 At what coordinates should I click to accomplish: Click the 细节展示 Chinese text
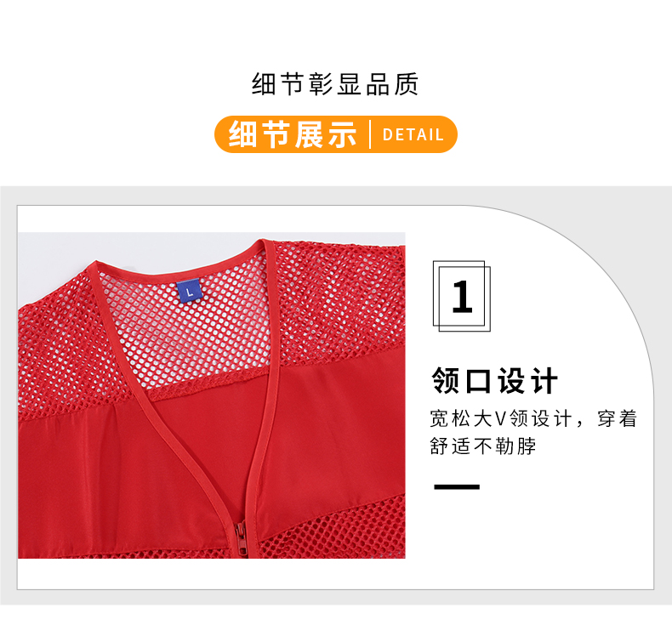[x=293, y=134]
